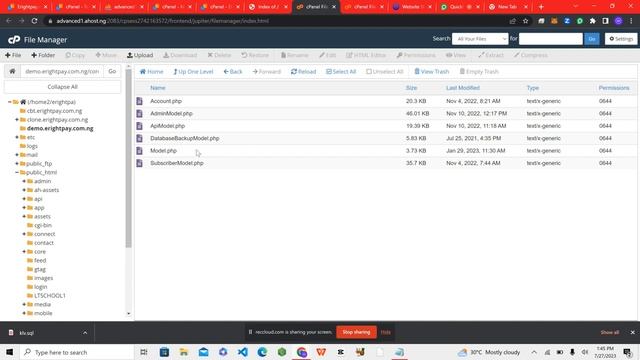
Task: Open the All Your Files search dropdown
Action: (480, 39)
